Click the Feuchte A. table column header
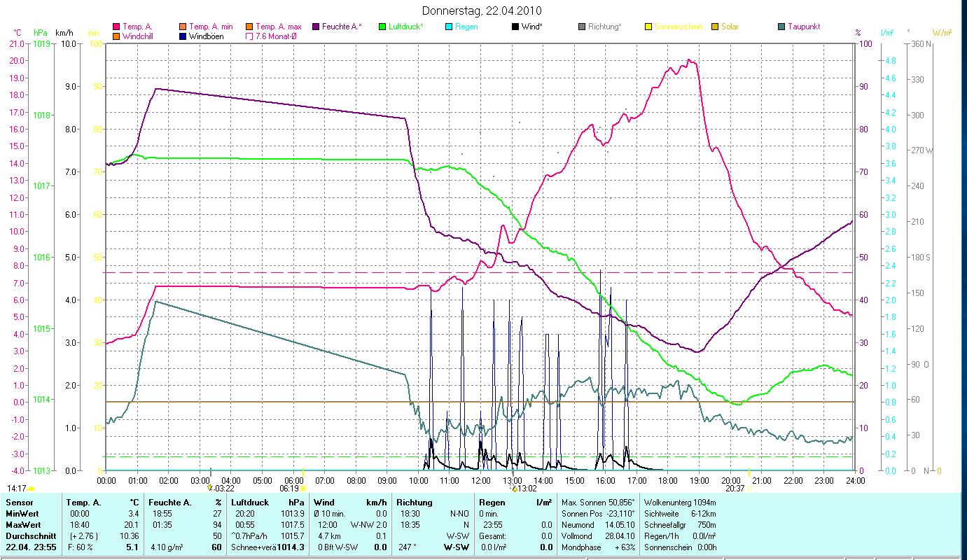This screenshot has width=967, height=560. 170,503
